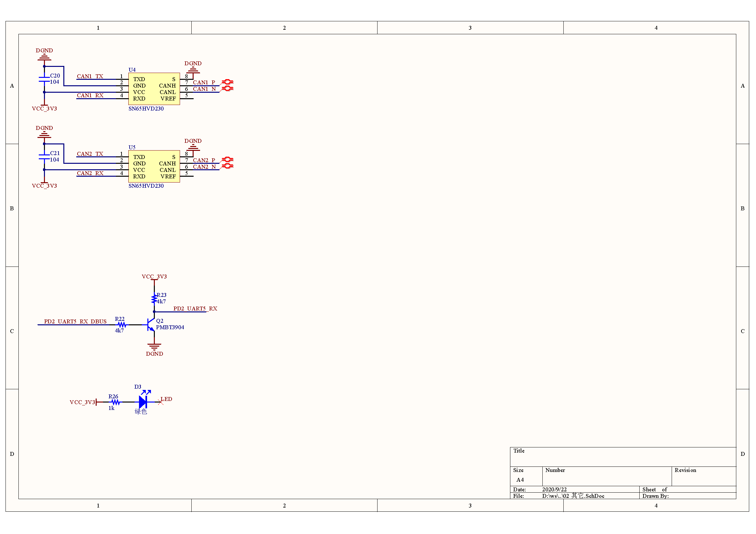Click the 104 value of C21
Image resolution: width=756 pixels, height=534 pixels.
(54, 160)
